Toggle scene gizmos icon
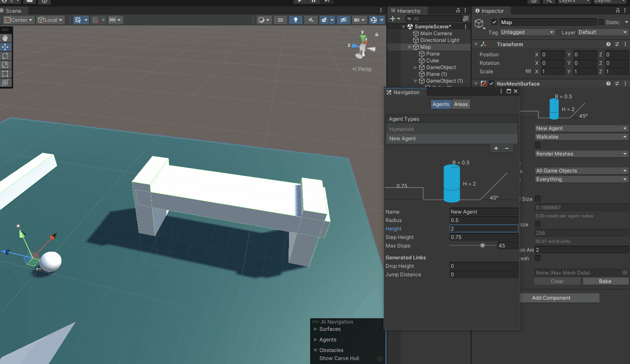Screen dimensions: 630x364 pos(374,20)
